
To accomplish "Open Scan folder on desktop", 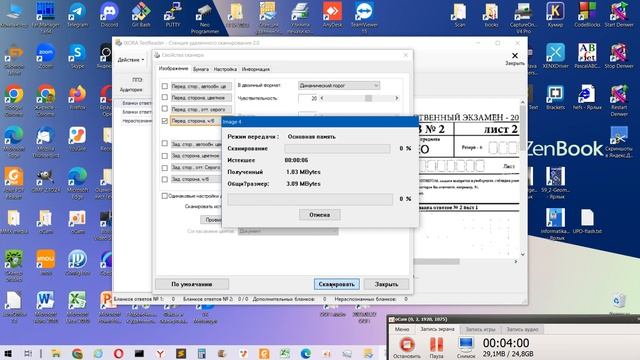I will [460, 15].
